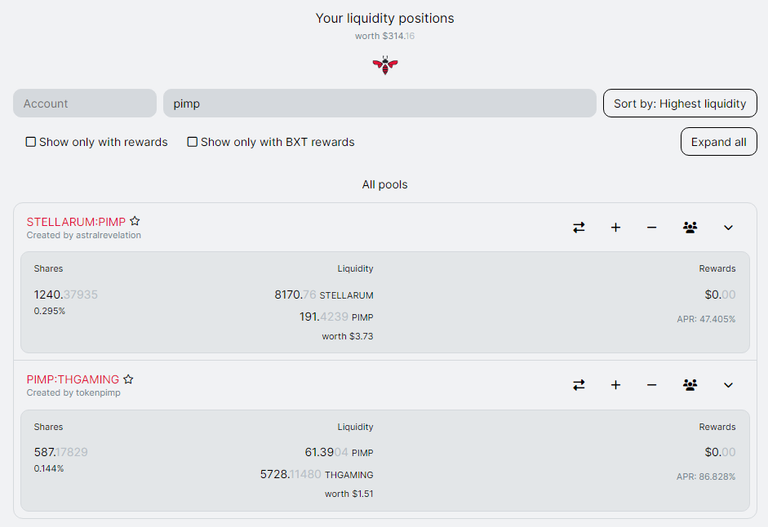View liquidity providers of PIMP:THGAMING
The height and width of the screenshot is (527, 768).
point(690,385)
